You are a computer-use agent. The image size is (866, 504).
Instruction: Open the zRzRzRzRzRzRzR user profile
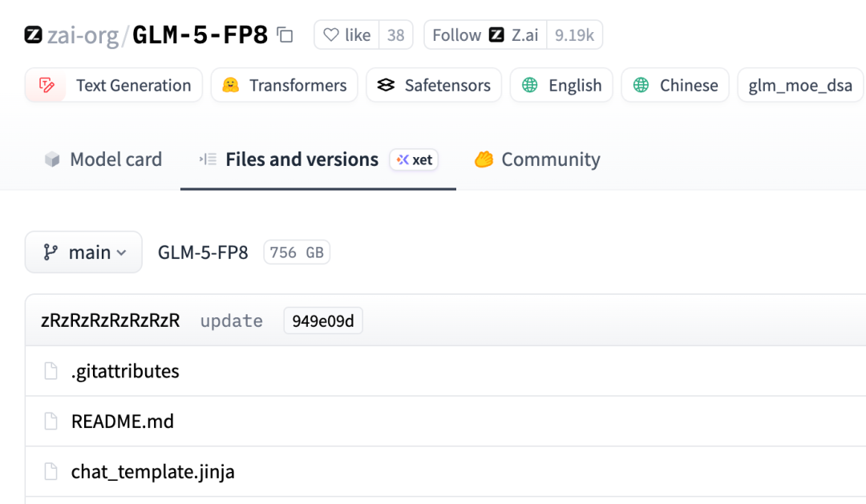click(110, 321)
